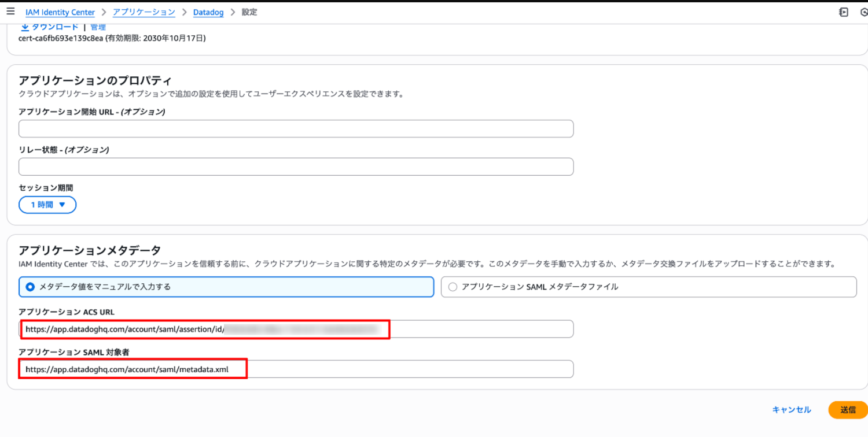The width and height of the screenshot is (868, 437).
Task: Open the navigation hamburger menu
Action: point(10,12)
